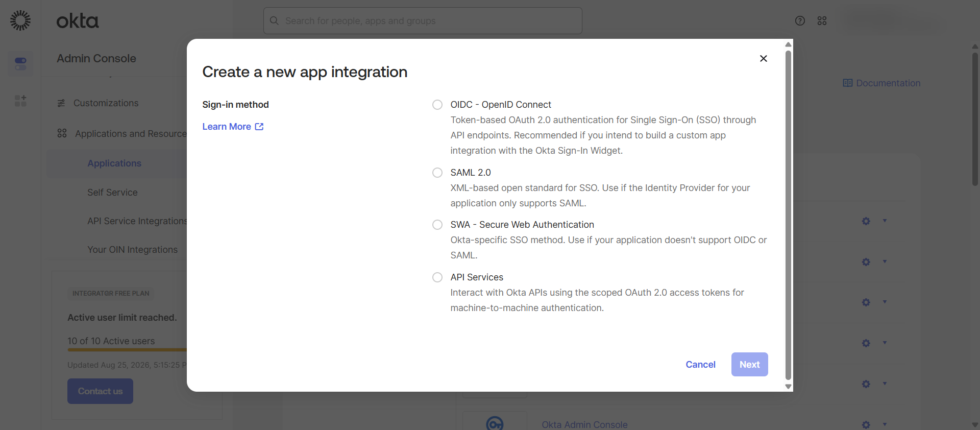Select the toggle-style sidebar icon
Viewport: 980px width, 430px height.
pos(20,64)
